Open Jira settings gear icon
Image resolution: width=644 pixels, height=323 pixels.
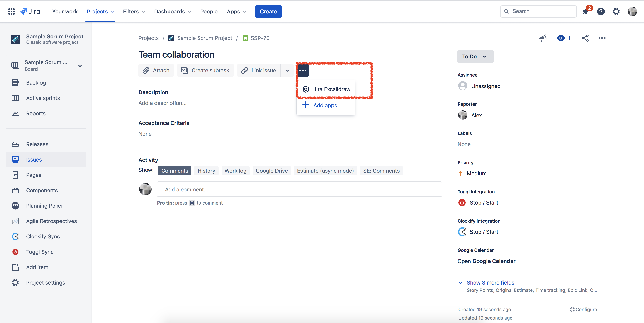click(x=616, y=12)
